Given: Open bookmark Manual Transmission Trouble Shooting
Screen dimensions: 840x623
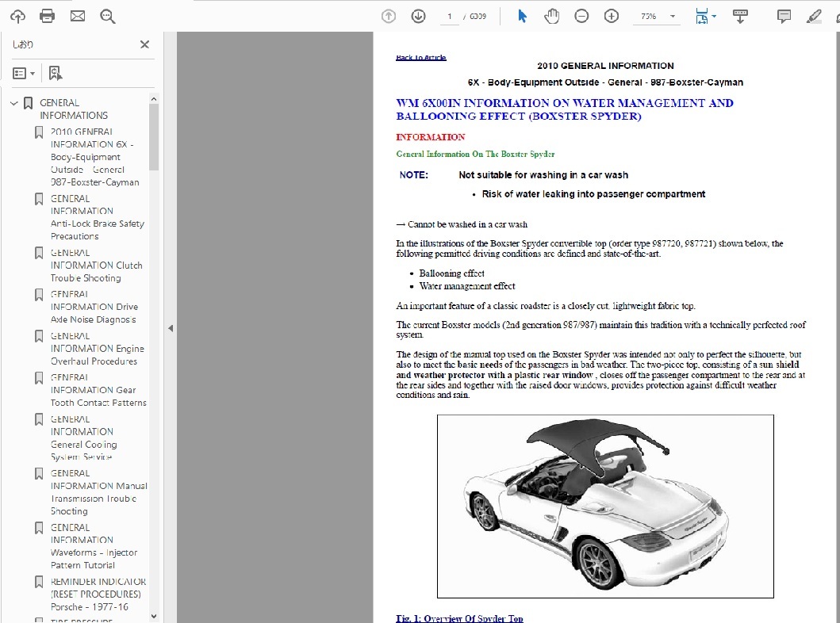Looking at the screenshot, I should coord(99,492).
